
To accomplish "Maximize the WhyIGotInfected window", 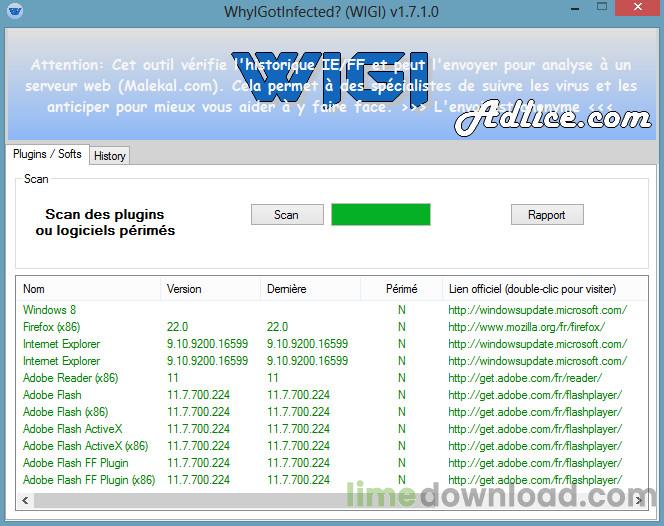I will tap(602, 7).
